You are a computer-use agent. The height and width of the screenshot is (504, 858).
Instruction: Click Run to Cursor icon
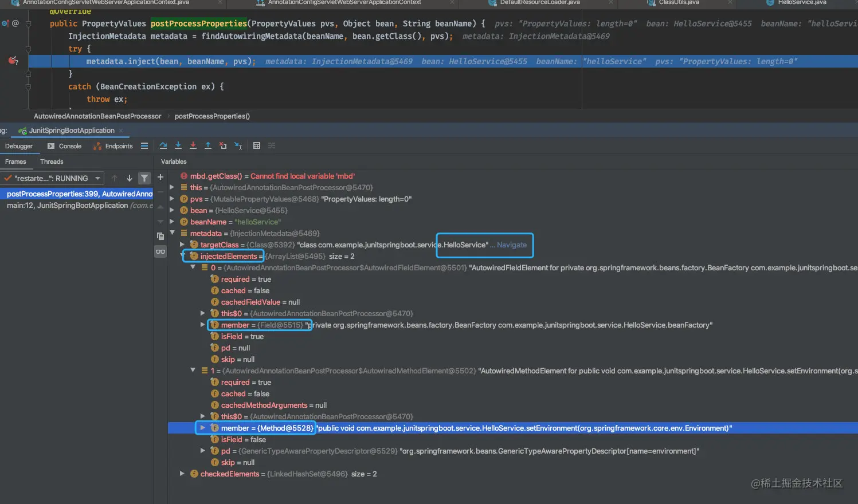coord(238,145)
